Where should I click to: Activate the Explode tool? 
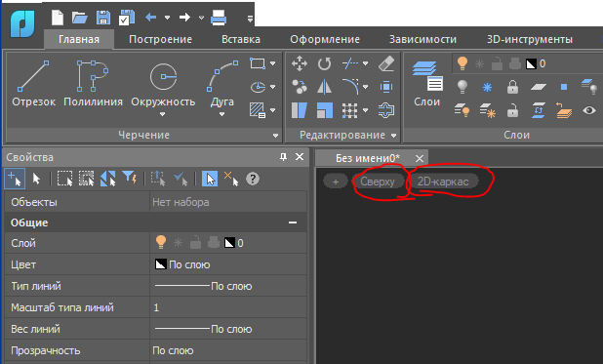386,87
